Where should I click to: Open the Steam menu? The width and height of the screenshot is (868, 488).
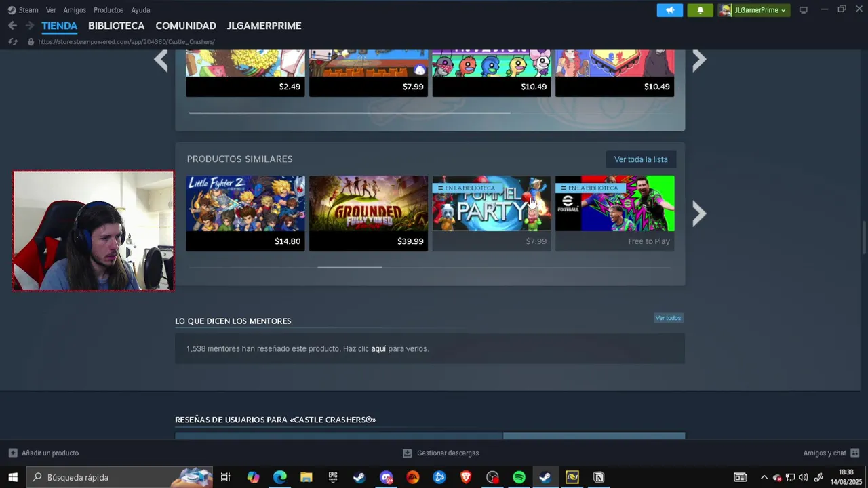23,10
